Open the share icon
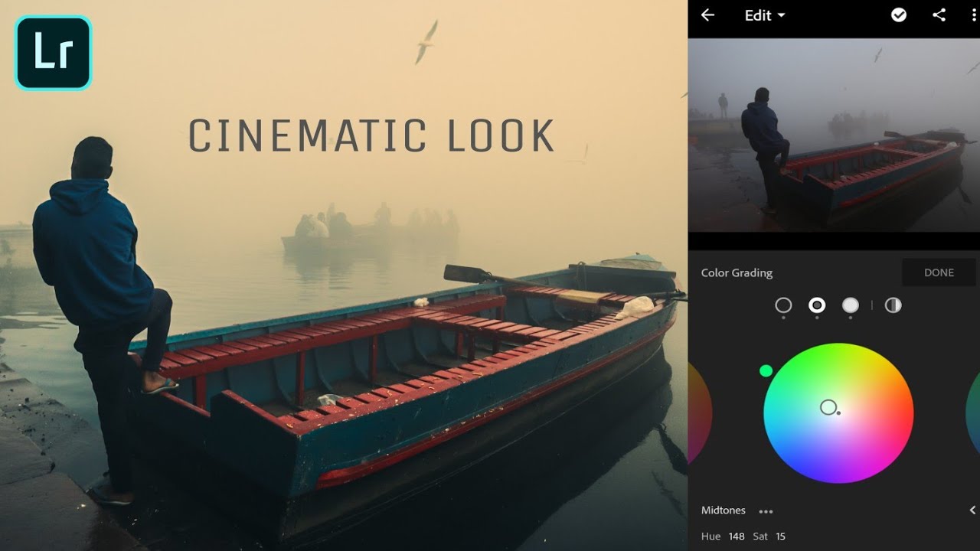Screen dimensions: 980x551 tap(939, 15)
